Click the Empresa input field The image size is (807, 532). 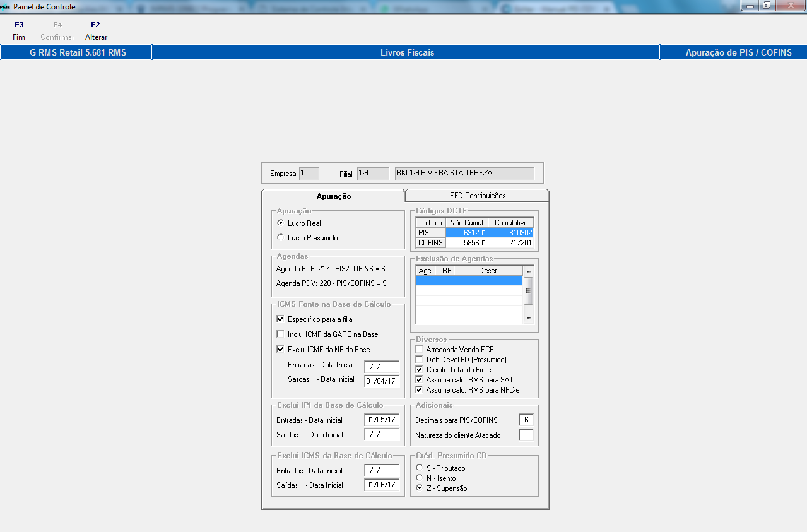point(309,173)
